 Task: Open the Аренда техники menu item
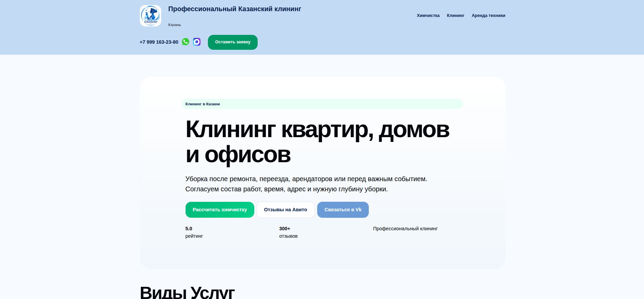pyautogui.click(x=488, y=16)
